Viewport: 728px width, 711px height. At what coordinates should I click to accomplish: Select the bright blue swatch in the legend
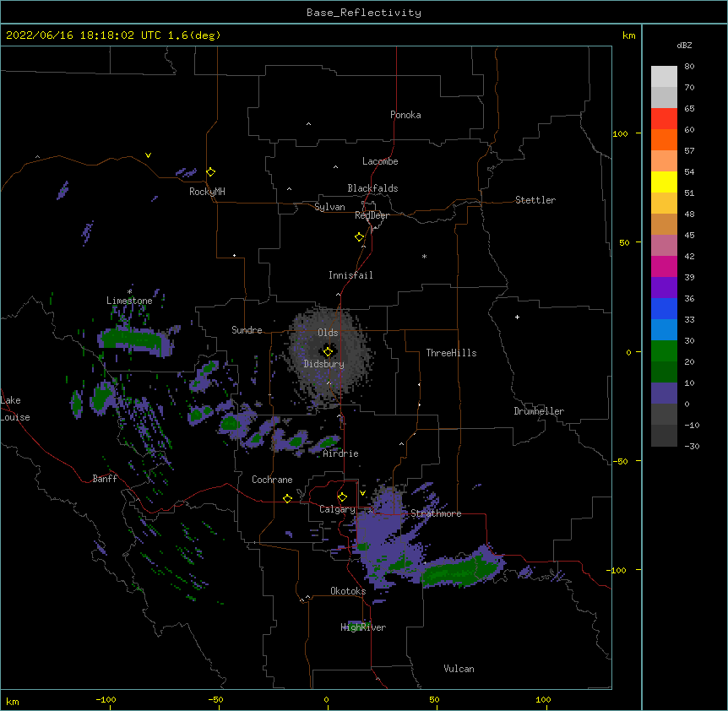pyautogui.click(x=664, y=308)
